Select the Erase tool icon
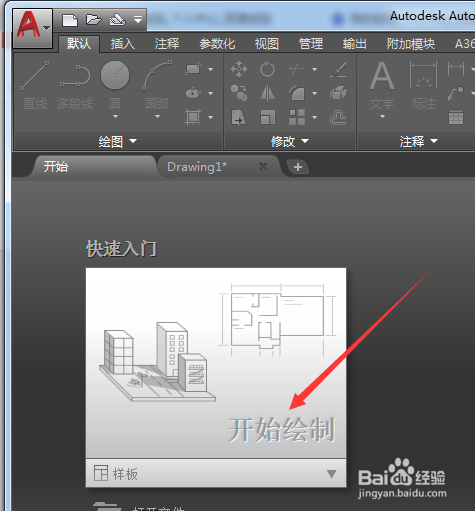Viewport: 475px width, 511px height. [338, 69]
